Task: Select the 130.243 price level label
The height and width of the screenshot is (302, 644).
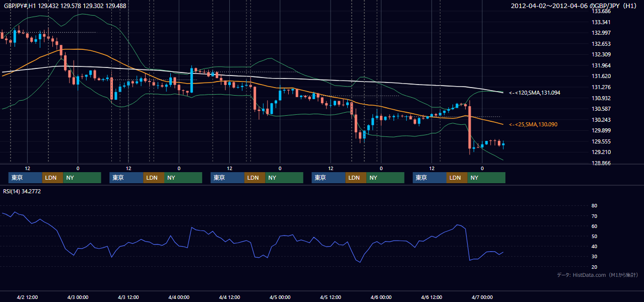Action: click(x=602, y=120)
